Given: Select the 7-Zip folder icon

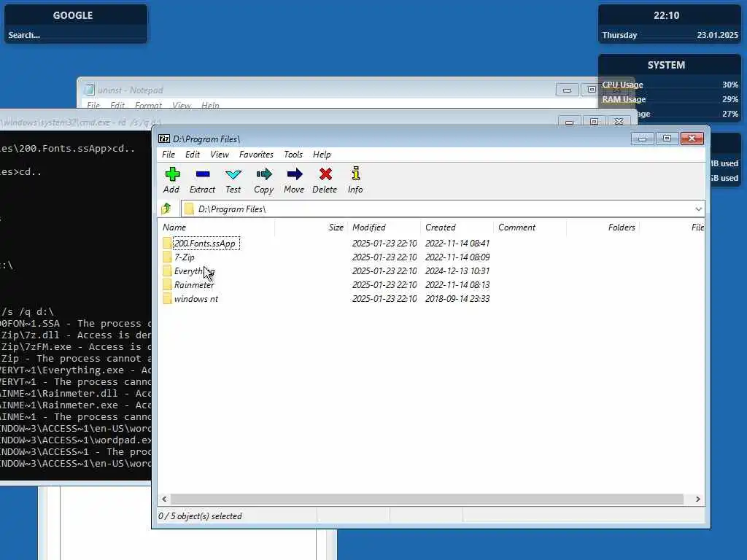Looking at the screenshot, I should [167, 257].
